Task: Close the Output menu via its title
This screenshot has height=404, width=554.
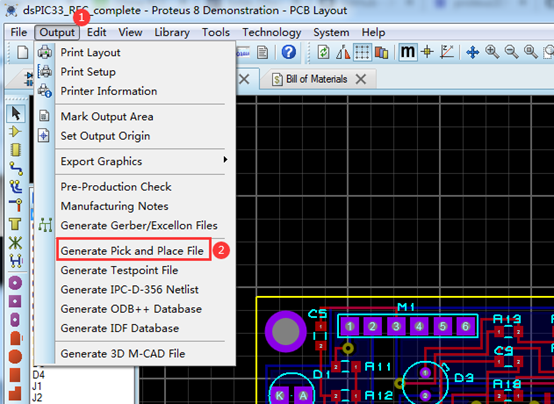Action: (x=57, y=33)
